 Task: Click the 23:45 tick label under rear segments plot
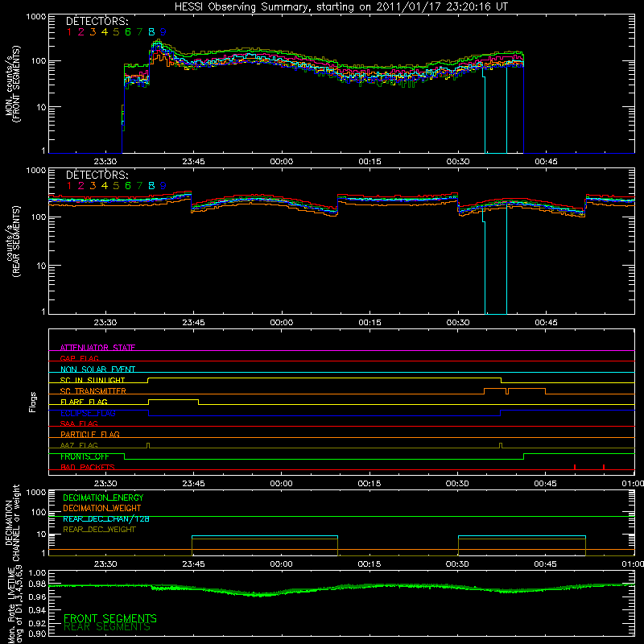(x=193, y=323)
